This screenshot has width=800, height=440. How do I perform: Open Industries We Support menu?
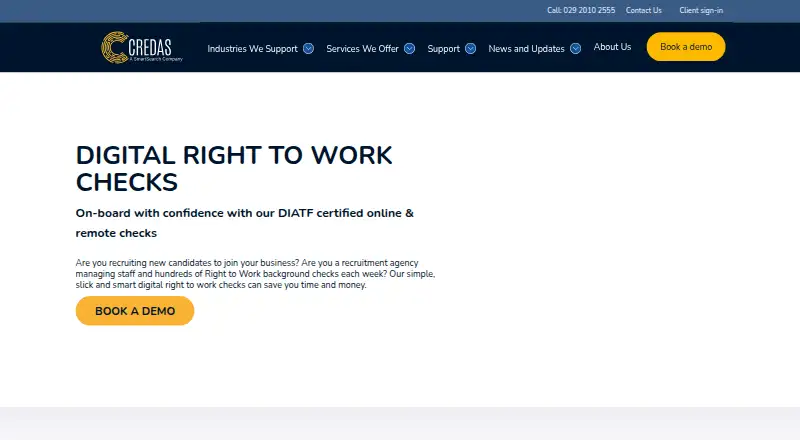tap(252, 48)
